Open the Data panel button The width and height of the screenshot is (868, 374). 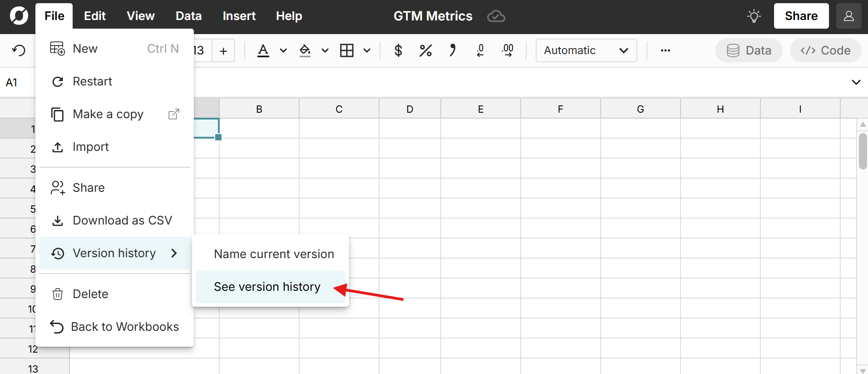(748, 50)
